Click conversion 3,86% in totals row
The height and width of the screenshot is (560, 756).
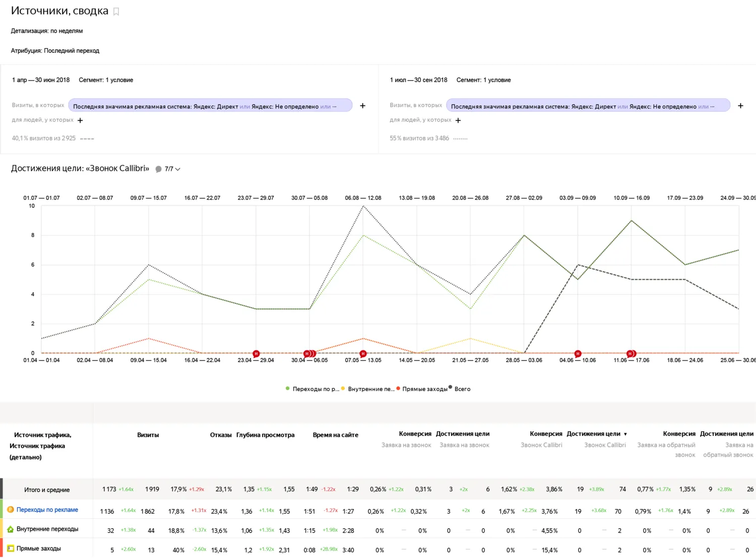pos(554,489)
